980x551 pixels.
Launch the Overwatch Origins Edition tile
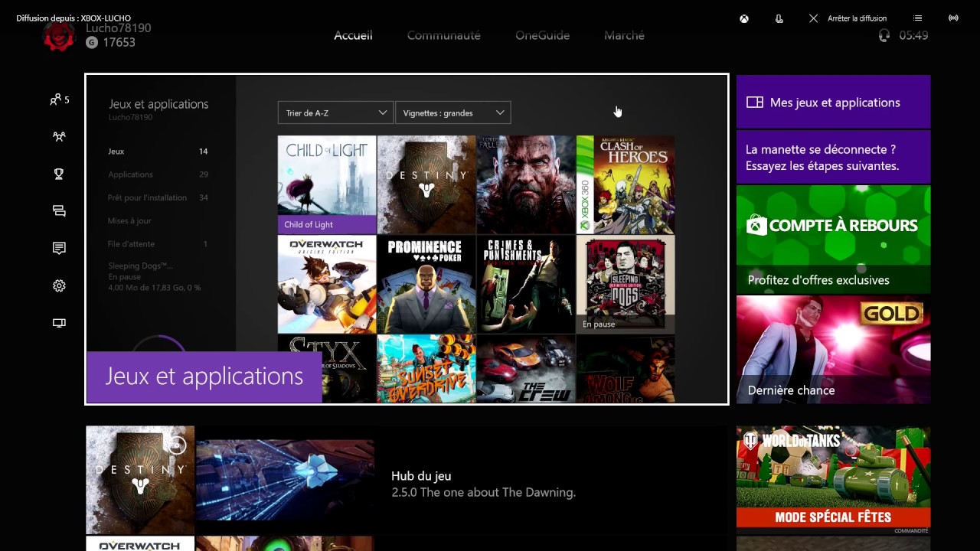(x=327, y=284)
